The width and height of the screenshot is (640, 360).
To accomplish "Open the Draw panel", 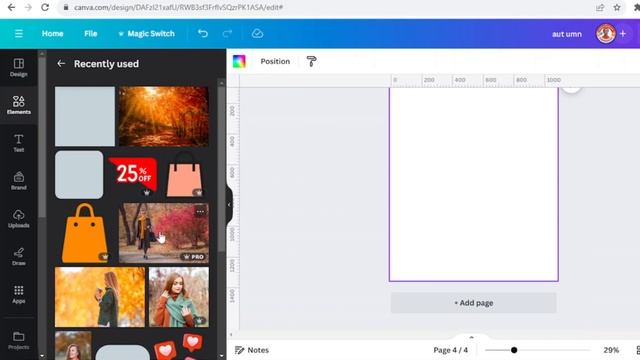I will coord(19,256).
